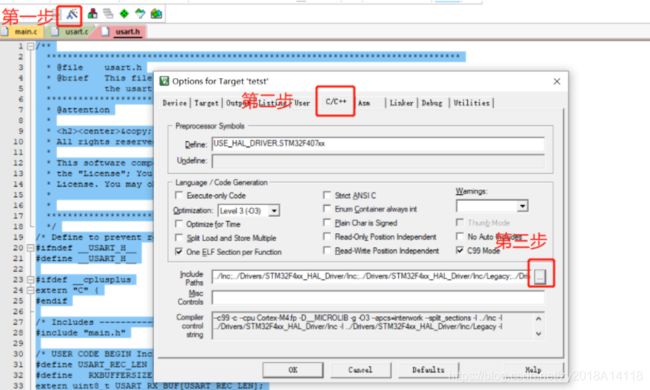The image size is (650, 390).
Task: Click the Compiler control string box
Action: pos(378,325)
